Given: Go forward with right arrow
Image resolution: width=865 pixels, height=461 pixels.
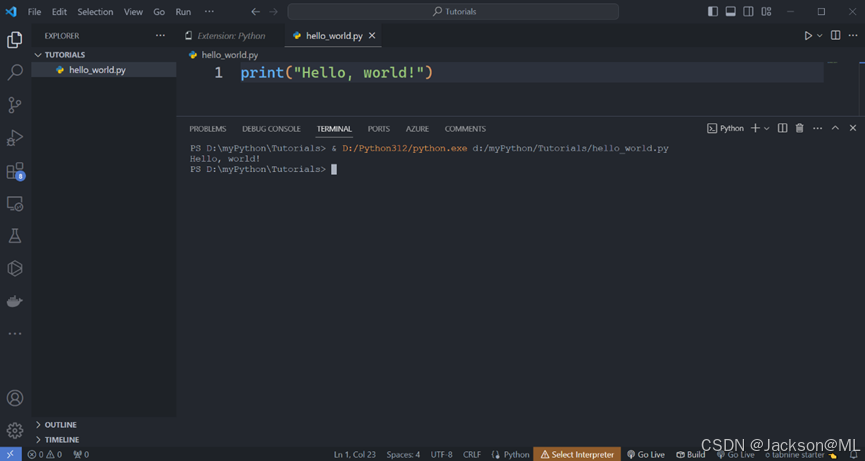Looking at the screenshot, I should tap(274, 12).
